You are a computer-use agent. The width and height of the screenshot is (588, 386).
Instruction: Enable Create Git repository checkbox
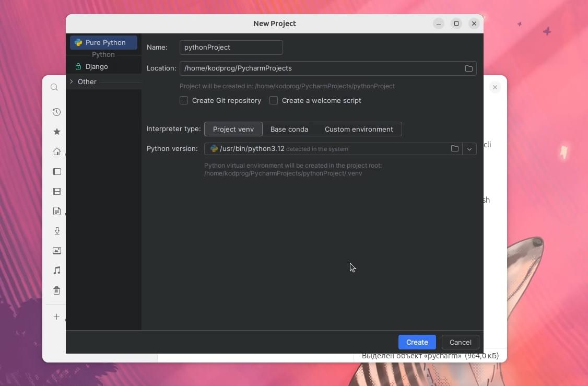coord(184,100)
